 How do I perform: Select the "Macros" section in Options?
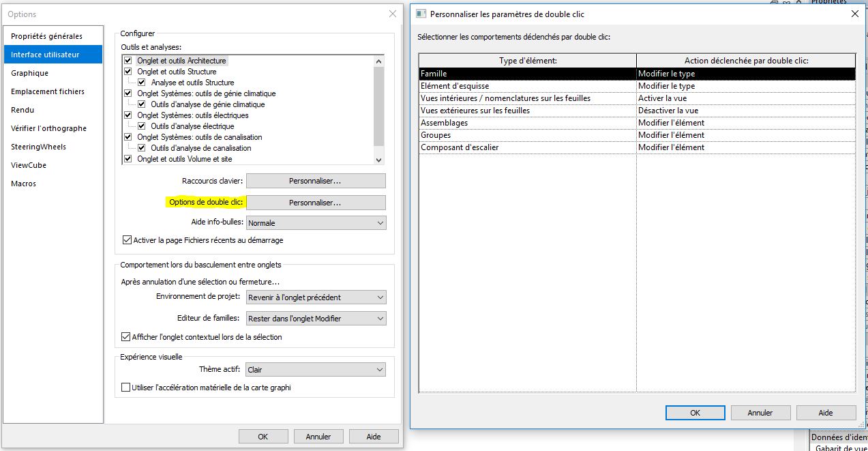(x=24, y=183)
